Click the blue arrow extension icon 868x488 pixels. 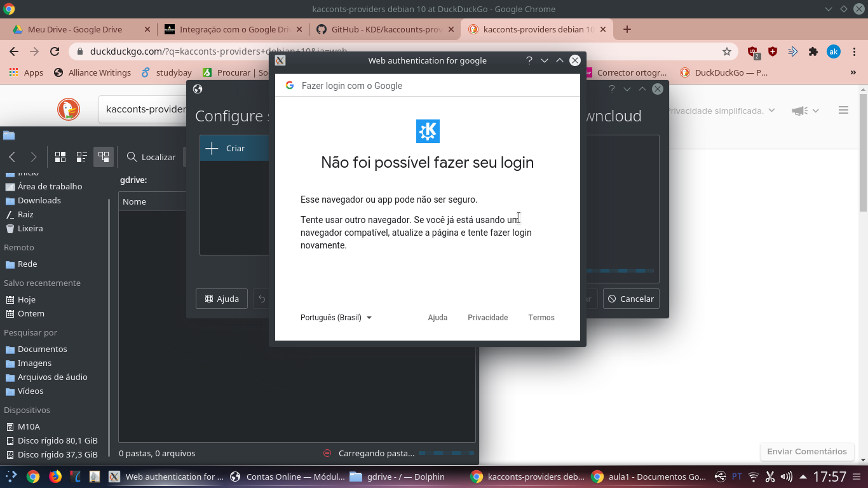pyautogui.click(x=793, y=52)
